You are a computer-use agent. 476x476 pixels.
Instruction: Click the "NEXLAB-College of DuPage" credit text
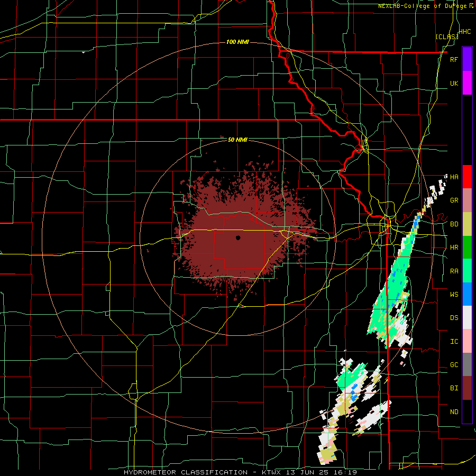point(422,6)
